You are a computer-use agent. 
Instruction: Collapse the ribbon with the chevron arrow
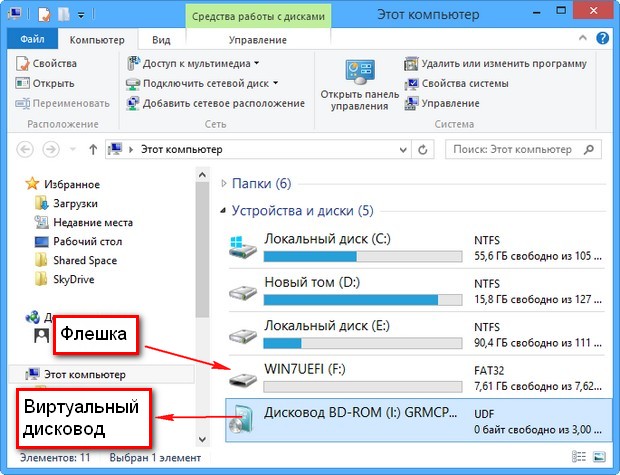point(582,38)
